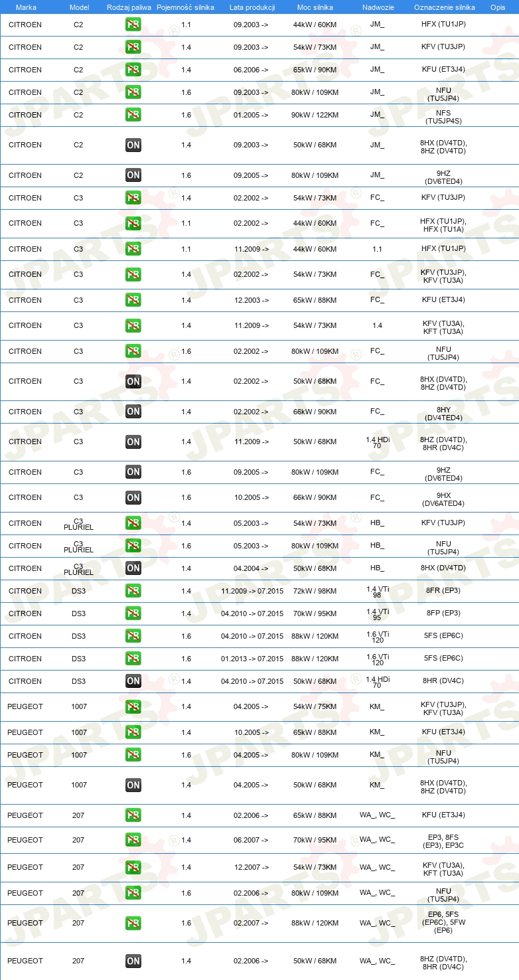Click PB icon in Peugeot 207 06.2007 70kW row

pos(133,841)
